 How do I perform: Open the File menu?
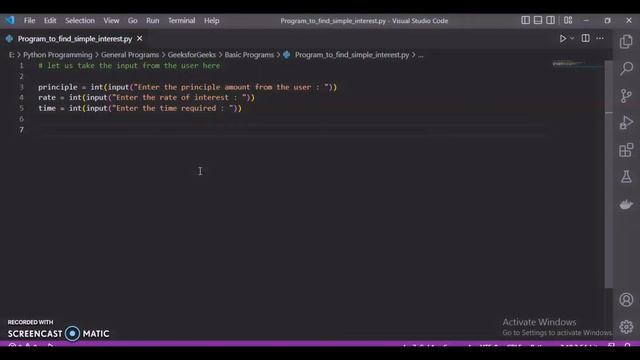coord(29,20)
